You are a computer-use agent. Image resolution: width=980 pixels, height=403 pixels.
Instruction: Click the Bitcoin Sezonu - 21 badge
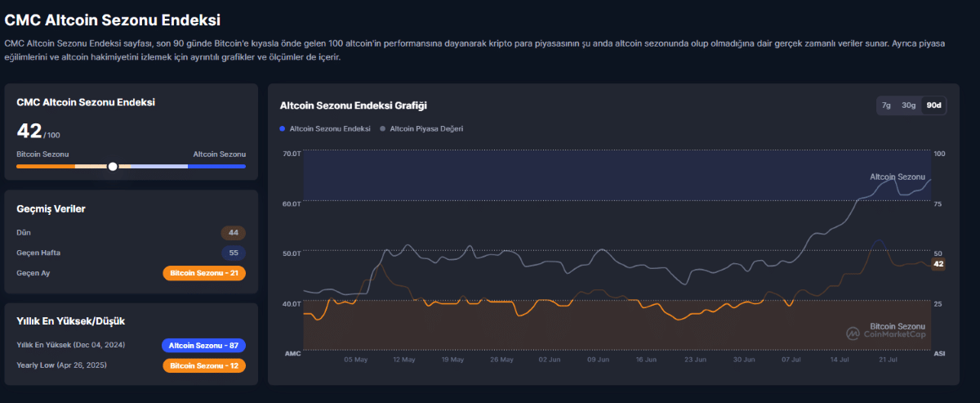204,273
